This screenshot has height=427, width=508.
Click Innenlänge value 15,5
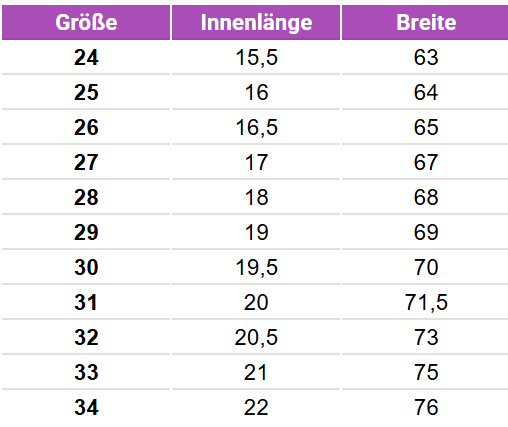click(x=256, y=58)
